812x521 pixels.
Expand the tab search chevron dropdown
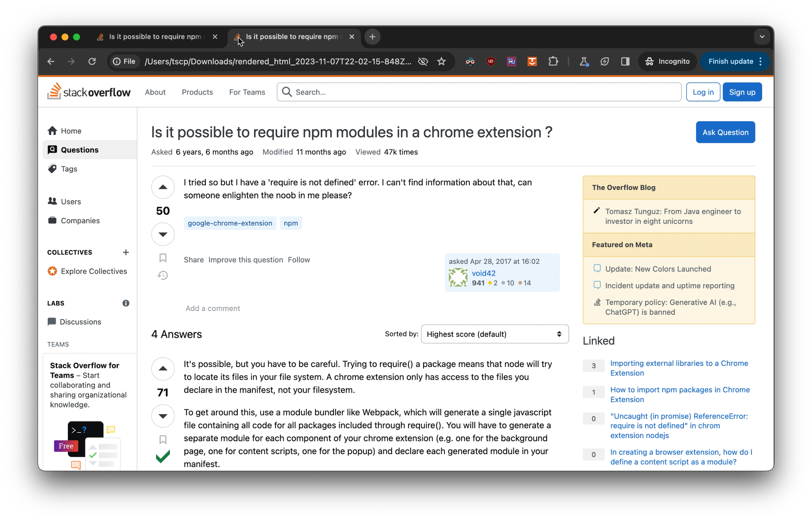[x=762, y=37]
